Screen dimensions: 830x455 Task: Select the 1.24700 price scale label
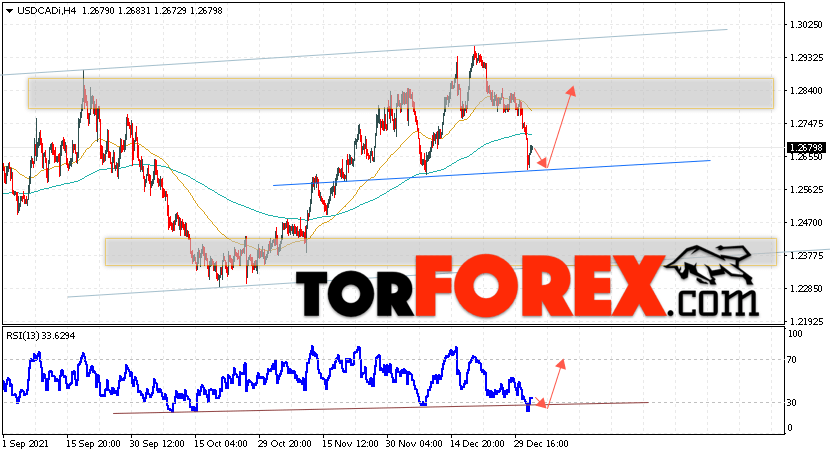point(806,223)
